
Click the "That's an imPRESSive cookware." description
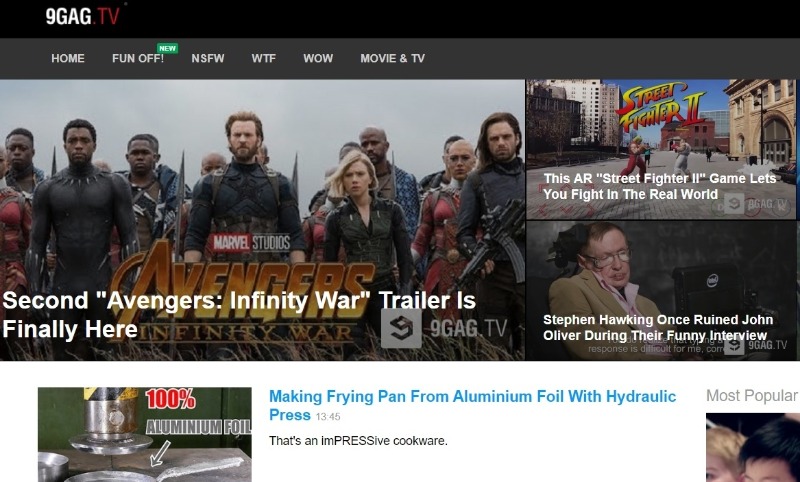pos(358,441)
